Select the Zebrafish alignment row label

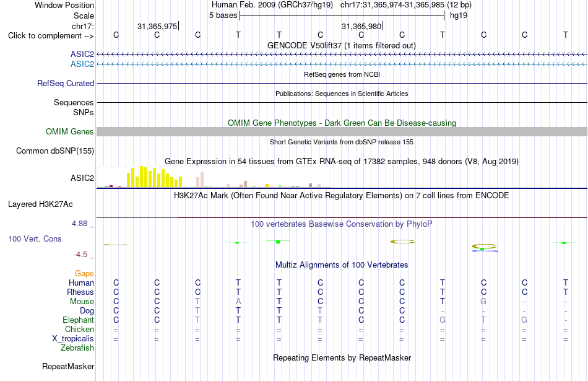[x=77, y=348]
